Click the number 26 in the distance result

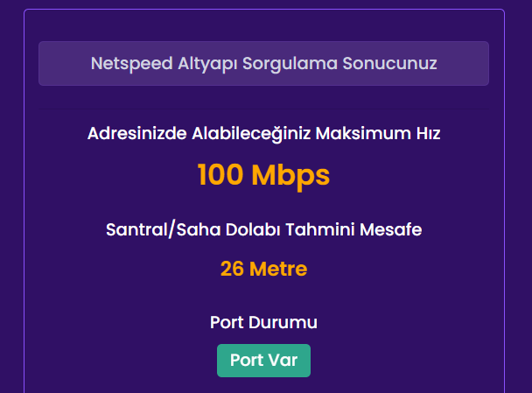(232, 269)
